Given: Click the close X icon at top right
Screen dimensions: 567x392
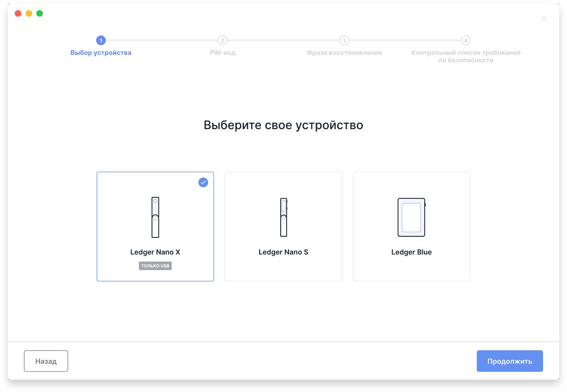Looking at the screenshot, I should pos(544,18).
